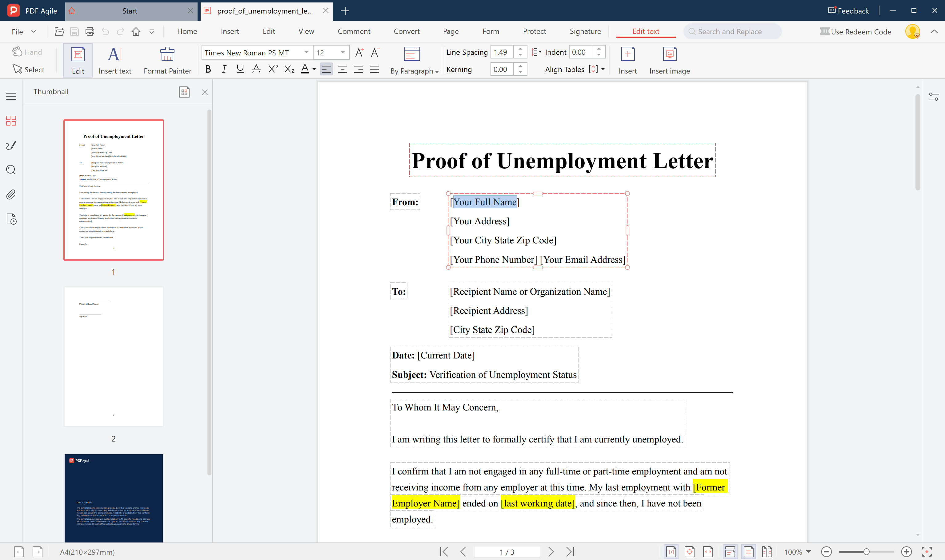Image resolution: width=945 pixels, height=560 pixels.
Task: Open the search sidebar icon
Action: [x=10, y=170]
